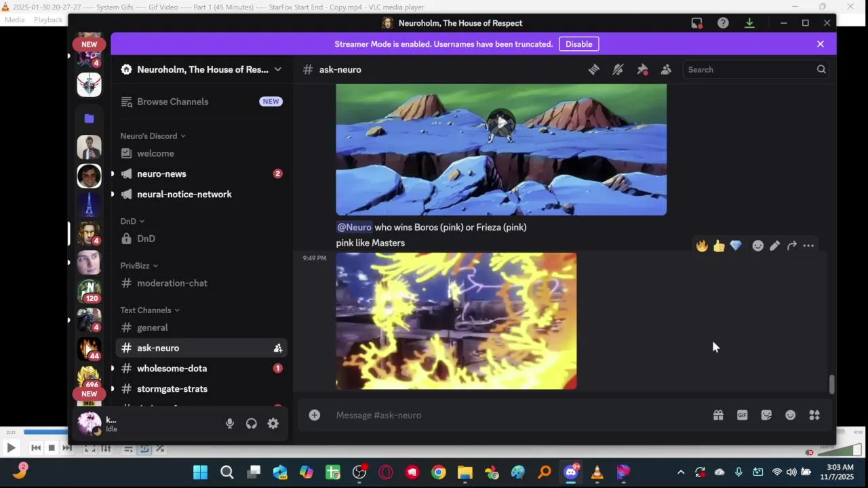Open the Threads icon in channel header
Image resolution: width=868 pixels, height=488 pixels.
point(594,69)
